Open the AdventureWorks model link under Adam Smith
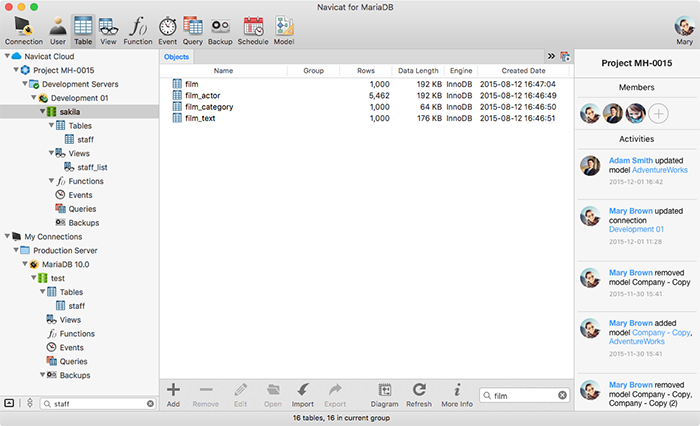Screen dimensions: 700x426 coord(660,170)
